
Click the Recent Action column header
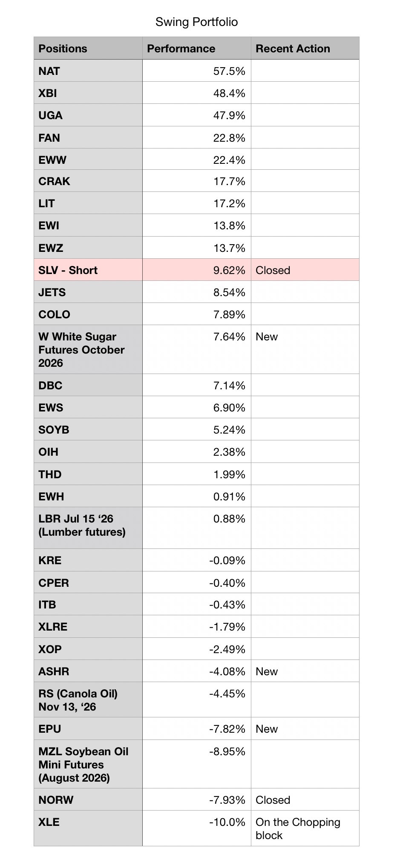[x=305, y=49]
